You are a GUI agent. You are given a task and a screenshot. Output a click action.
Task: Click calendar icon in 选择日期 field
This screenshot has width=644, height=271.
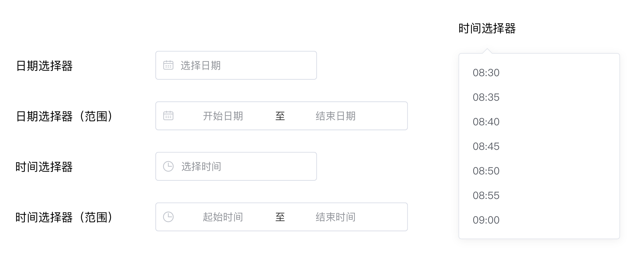[x=168, y=65]
